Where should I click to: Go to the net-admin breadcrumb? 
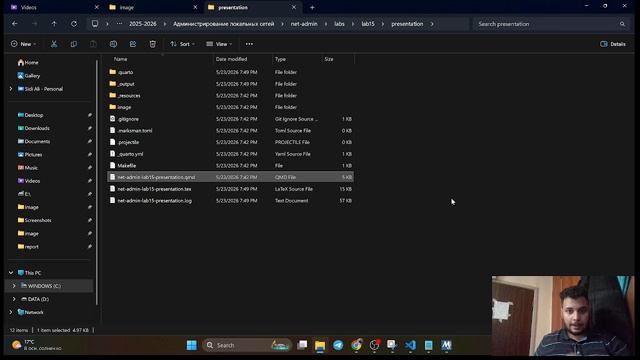click(304, 24)
